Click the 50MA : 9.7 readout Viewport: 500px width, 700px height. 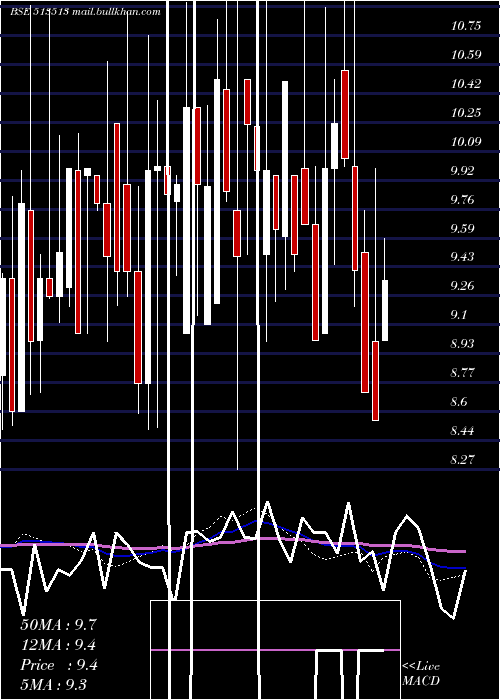pos(58,624)
